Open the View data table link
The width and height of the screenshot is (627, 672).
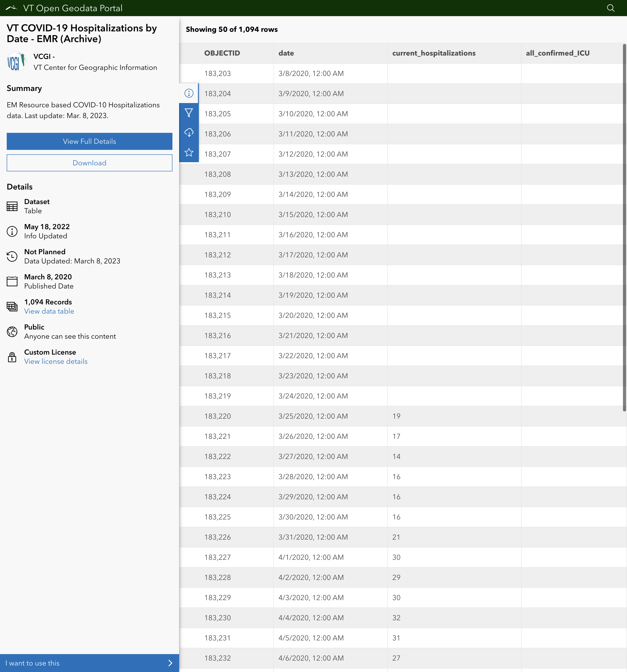49,311
